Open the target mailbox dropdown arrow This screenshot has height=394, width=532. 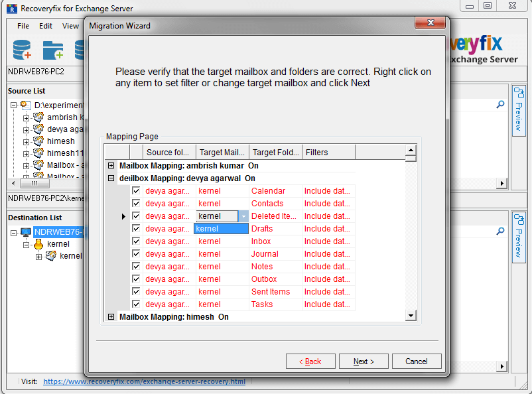[243, 216]
